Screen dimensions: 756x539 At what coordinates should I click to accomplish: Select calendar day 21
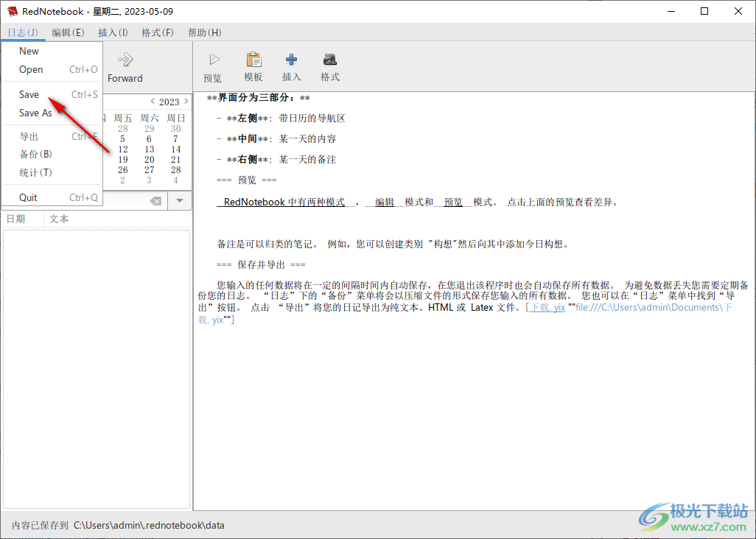point(176,160)
